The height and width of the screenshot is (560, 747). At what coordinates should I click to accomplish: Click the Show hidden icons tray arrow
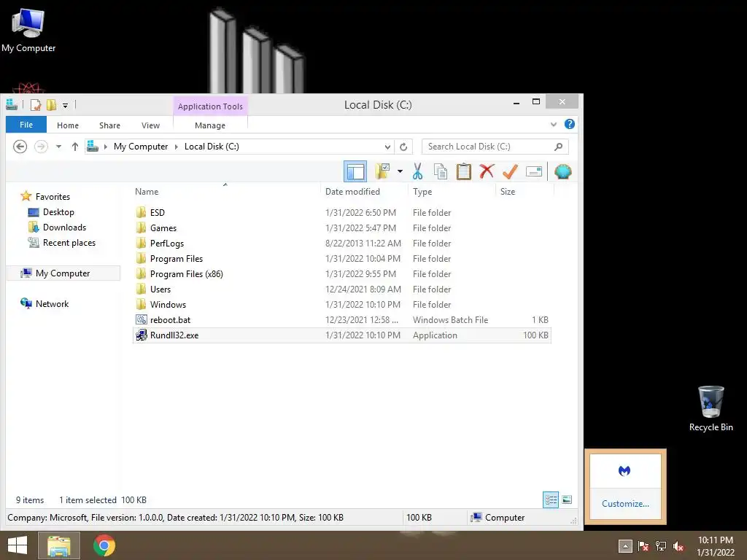click(x=625, y=546)
